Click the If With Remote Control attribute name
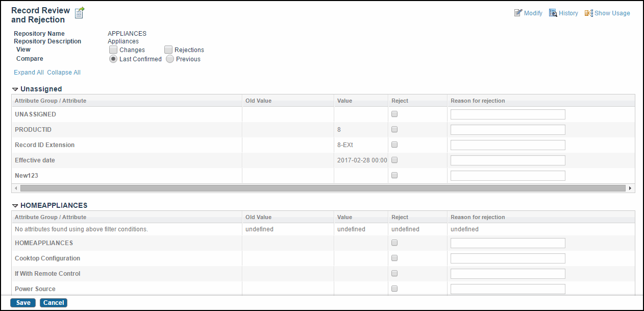 click(47, 274)
